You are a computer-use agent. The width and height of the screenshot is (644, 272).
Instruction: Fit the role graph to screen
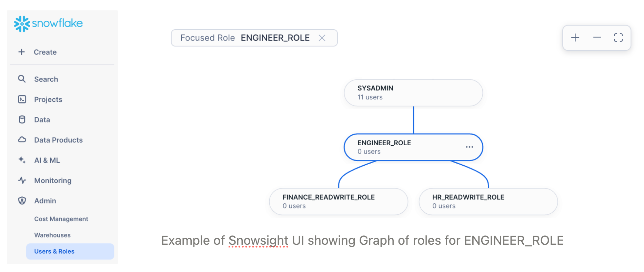(x=618, y=38)
